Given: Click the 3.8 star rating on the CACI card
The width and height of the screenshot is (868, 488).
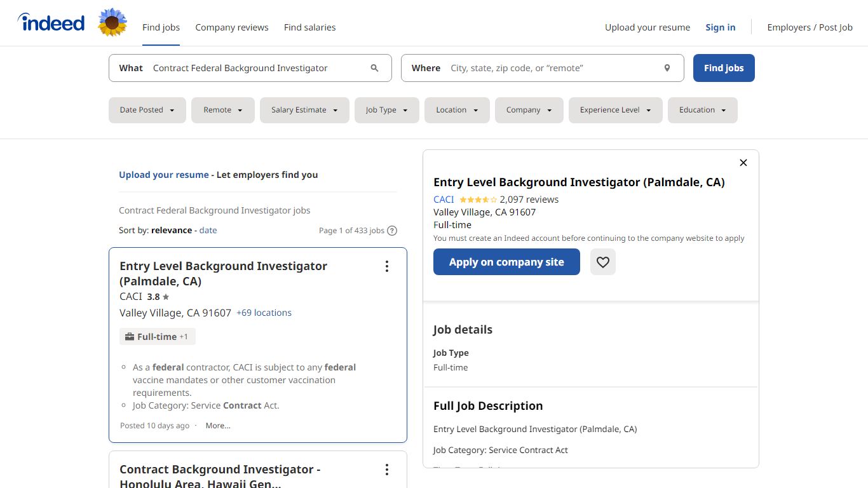Looking at the screenshot, I should pyautogui.click(x=158, y=297).
